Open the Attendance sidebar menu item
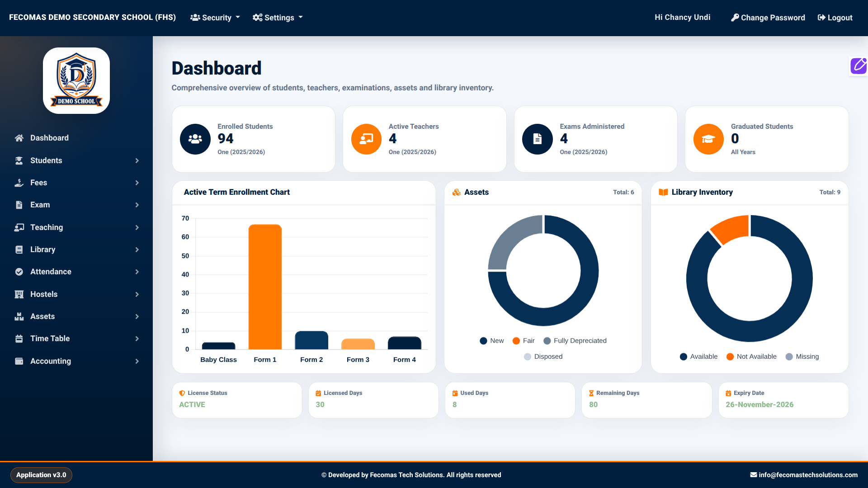Image resolution: width=868 pixels, height=488 pixels. (x=76, y=272)
